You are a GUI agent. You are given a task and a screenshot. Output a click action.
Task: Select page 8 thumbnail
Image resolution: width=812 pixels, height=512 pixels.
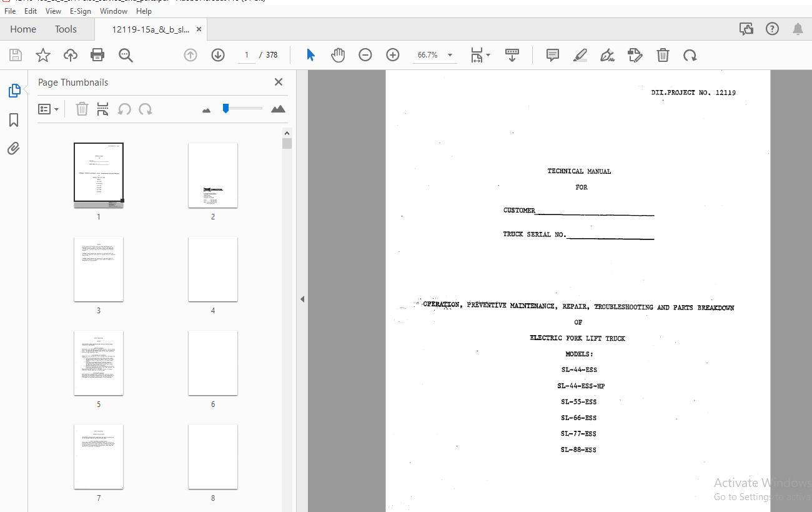(x=213, y=456)
